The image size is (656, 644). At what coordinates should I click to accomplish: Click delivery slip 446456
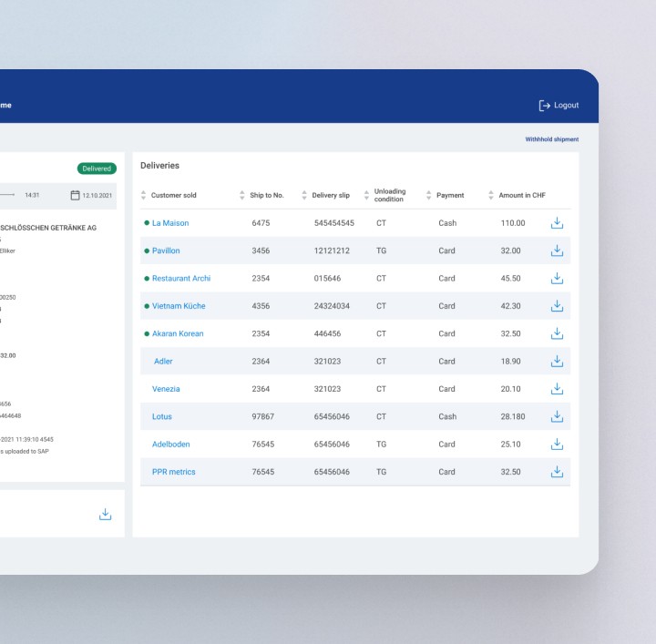(328, 333)
